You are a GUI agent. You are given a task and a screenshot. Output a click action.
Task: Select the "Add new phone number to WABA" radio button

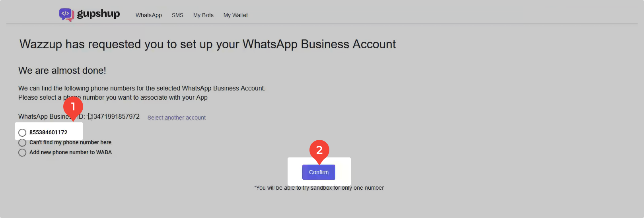22,153
